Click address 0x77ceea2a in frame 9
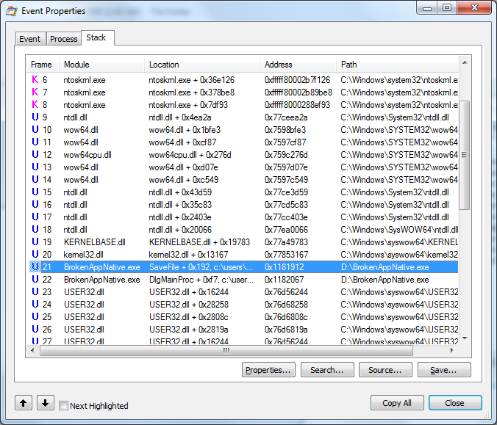 286,117
